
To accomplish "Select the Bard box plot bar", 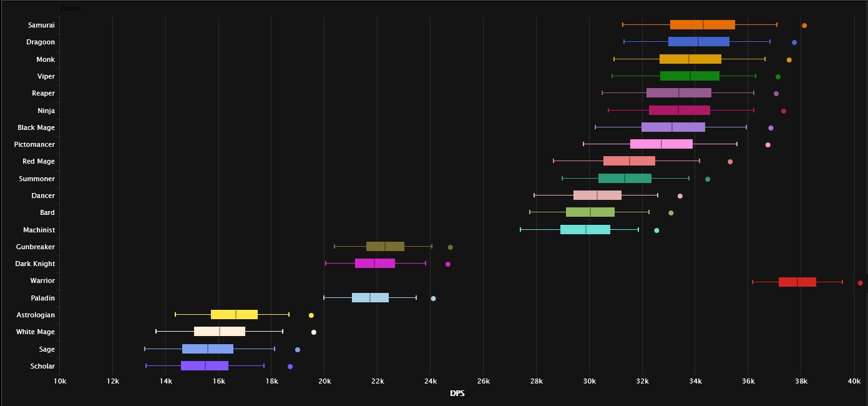I will click(x=590, y=212).
